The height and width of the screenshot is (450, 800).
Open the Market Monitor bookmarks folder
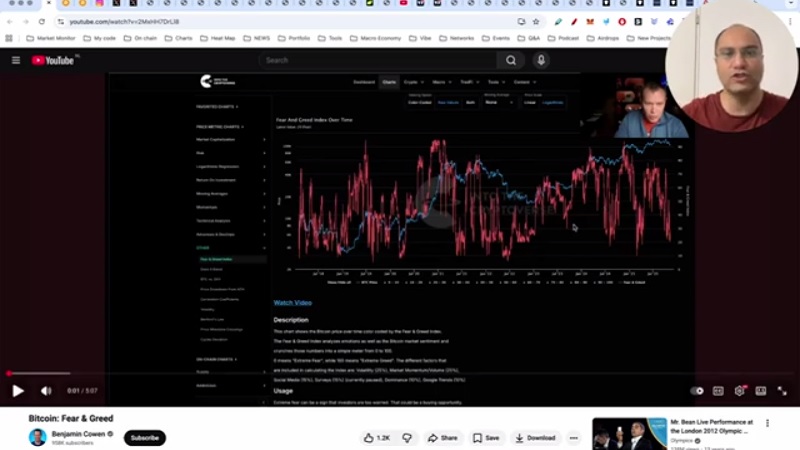point(52,38)
